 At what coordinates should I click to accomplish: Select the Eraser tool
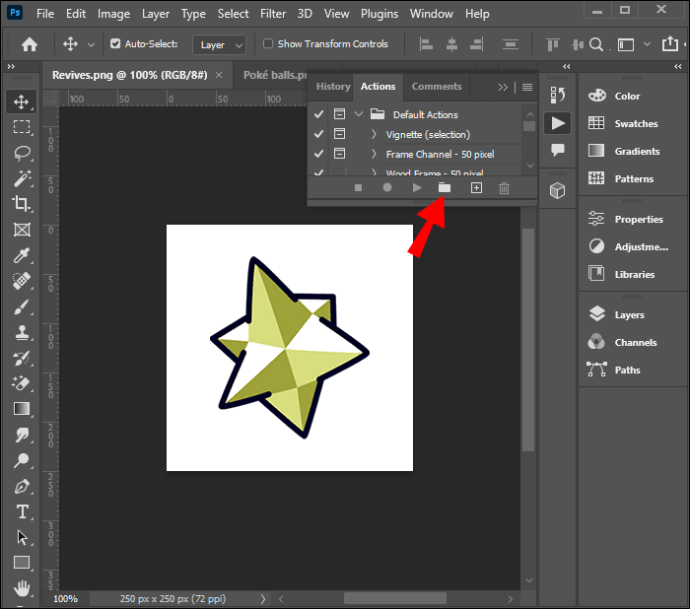click(22, 383)
